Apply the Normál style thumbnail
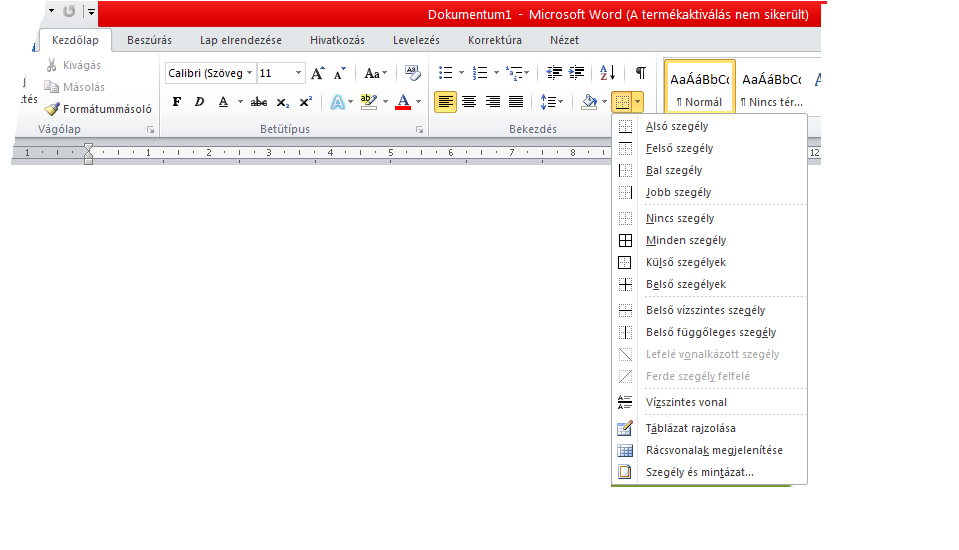The width and height of the screenshot is (959, 550). pyautogui.click(x=700, y=86)
